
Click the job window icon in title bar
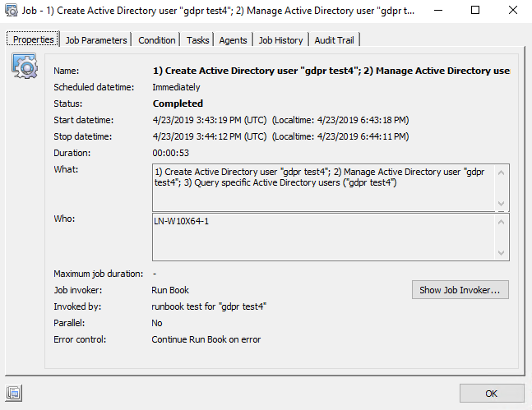click(x=10, y=11)
